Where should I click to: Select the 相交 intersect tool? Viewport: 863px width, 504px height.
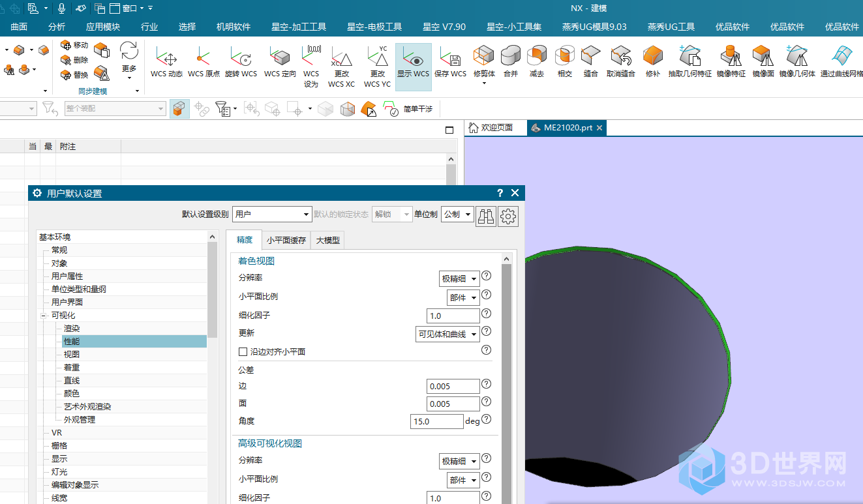565,62
